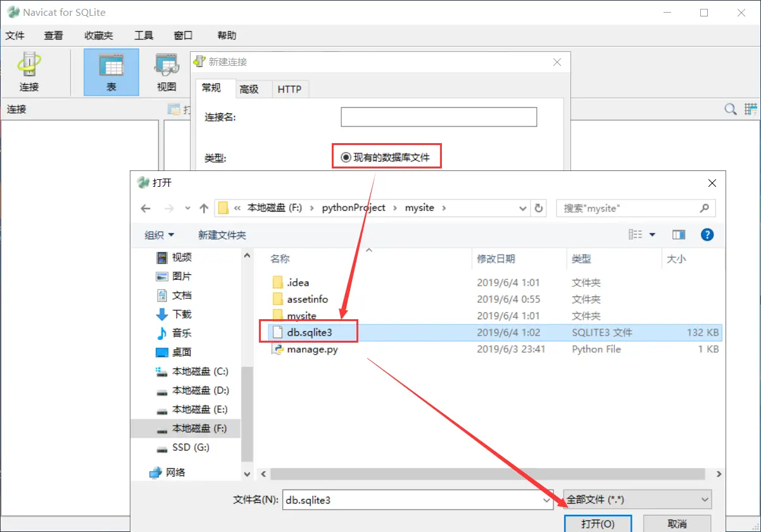Viewport: 761px width, 532px height.
Task: Go back in the file dialog
Action: pyautogui.click(x=146, y=208)
